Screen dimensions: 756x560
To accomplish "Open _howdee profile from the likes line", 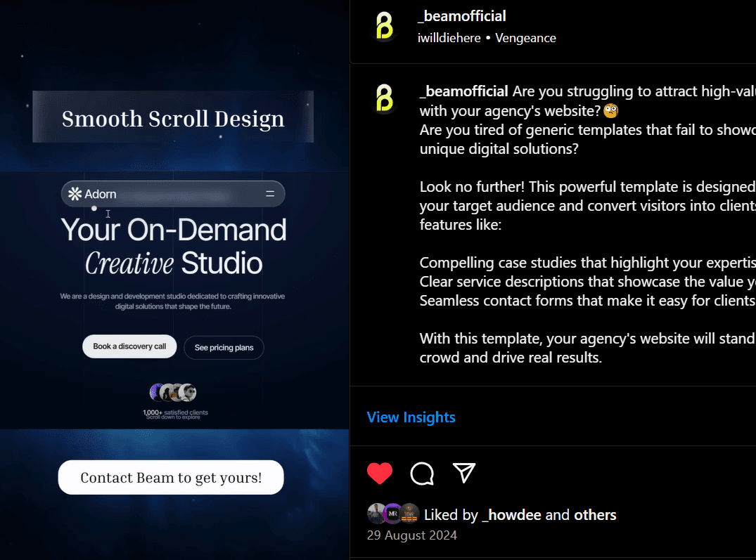I will pos(511,515).
